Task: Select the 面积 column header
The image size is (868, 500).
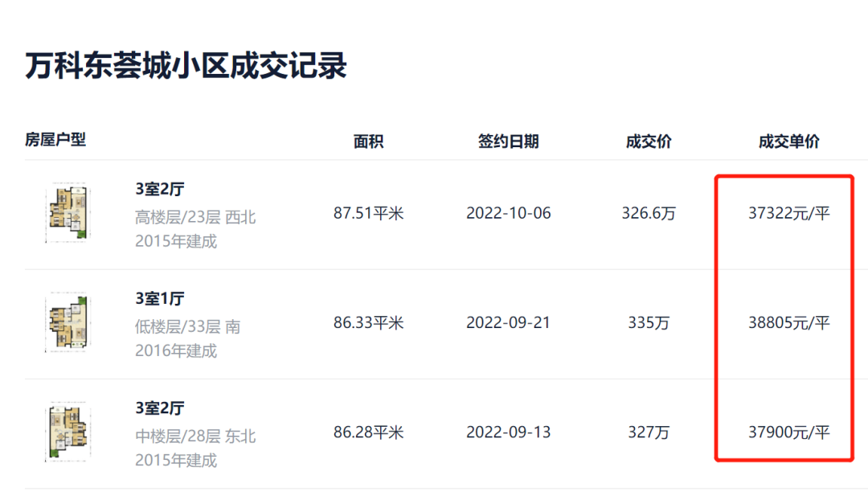Action: click(x=369, y=141)
